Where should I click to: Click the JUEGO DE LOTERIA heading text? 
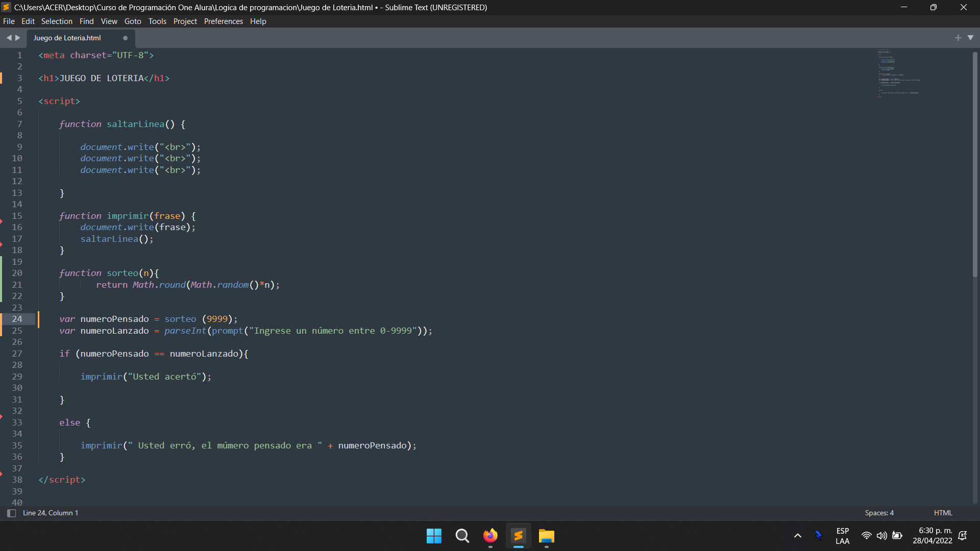coord(102,79)
